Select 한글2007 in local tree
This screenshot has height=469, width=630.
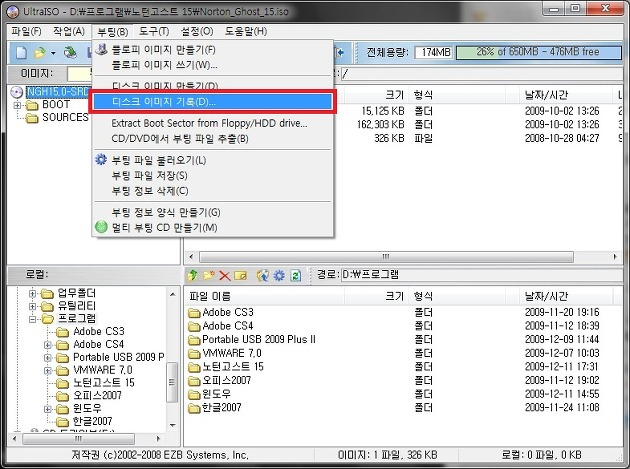pyautogui.click(x=92, y=422)
